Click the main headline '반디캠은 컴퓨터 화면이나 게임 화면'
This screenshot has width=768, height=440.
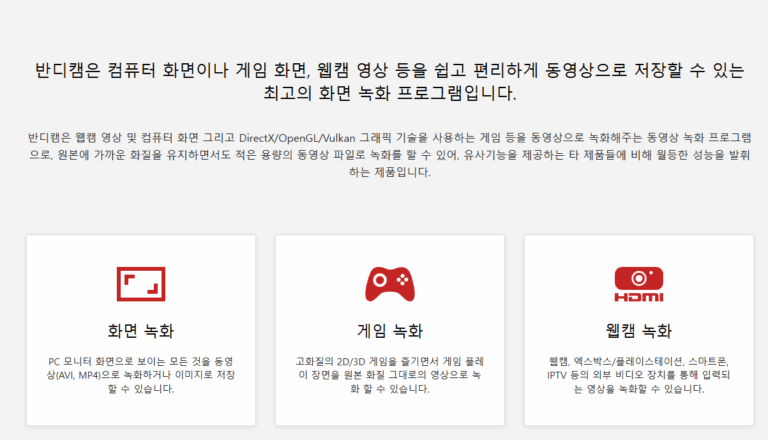(390, 81)
